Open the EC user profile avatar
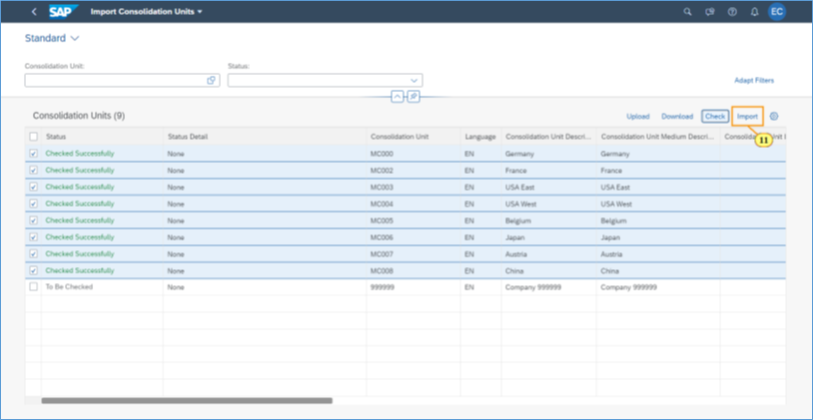The width and height of the screenshot is (813, 420). 777,12
